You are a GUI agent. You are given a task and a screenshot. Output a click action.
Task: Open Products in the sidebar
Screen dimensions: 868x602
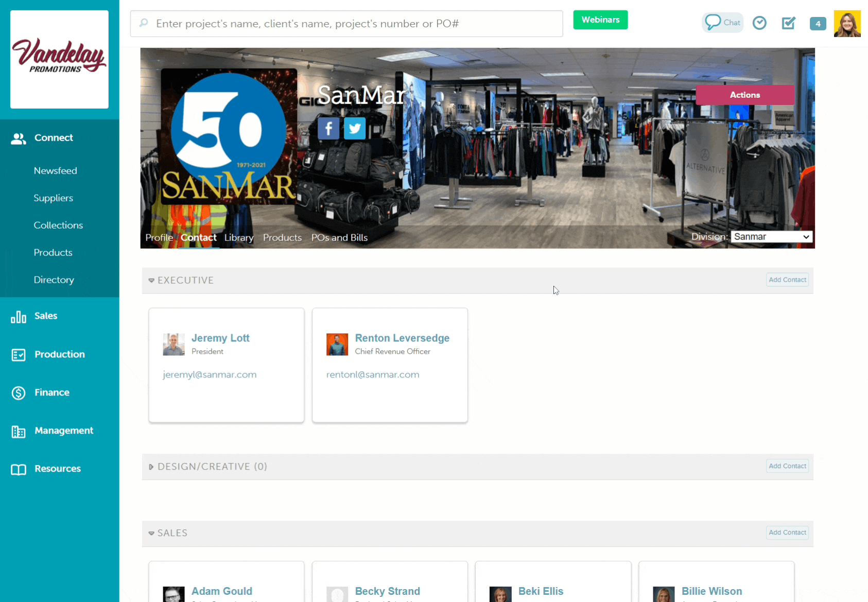pos(53,253)
